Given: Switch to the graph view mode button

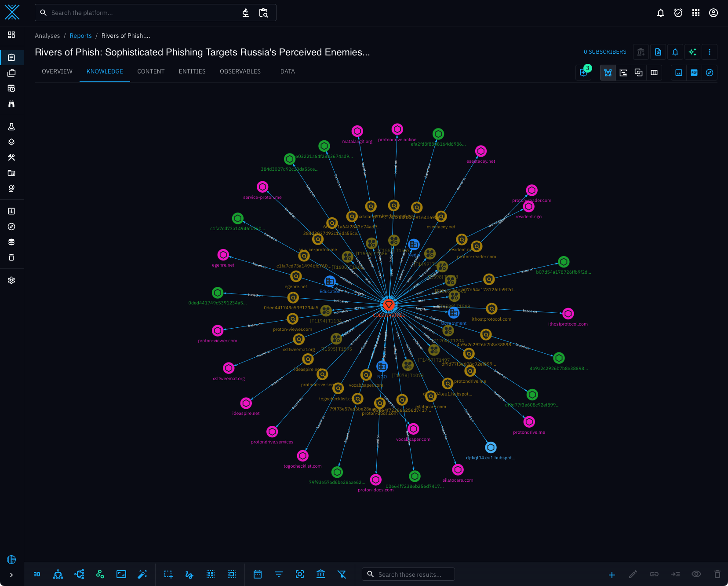Looking at the screenshot, I should tap(608, 73).
